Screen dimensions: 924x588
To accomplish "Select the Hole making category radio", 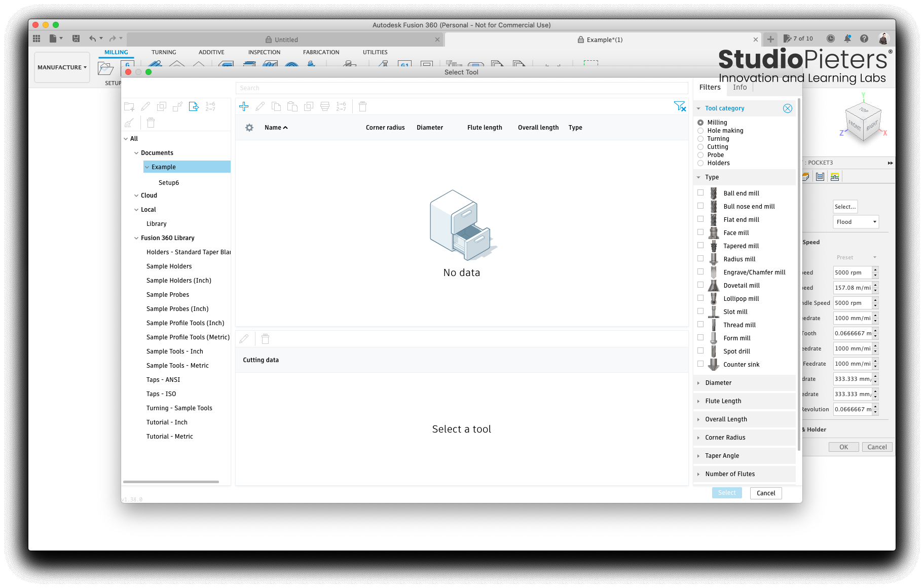I will click(700, 131).
